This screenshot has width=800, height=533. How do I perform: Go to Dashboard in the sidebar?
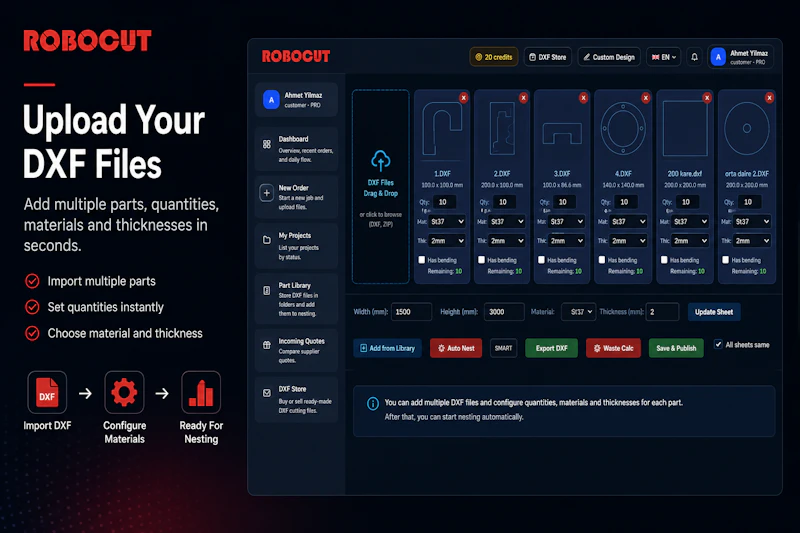click(296, 148)
